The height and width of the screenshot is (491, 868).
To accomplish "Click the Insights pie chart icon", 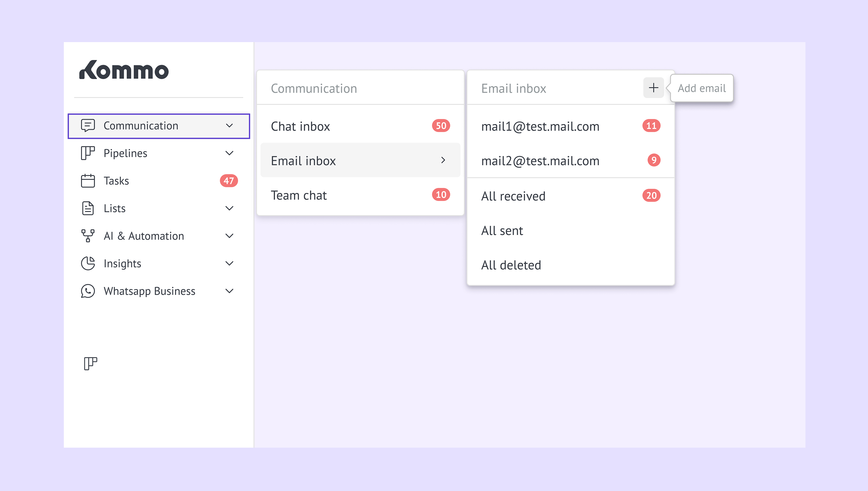I will 88,263.
